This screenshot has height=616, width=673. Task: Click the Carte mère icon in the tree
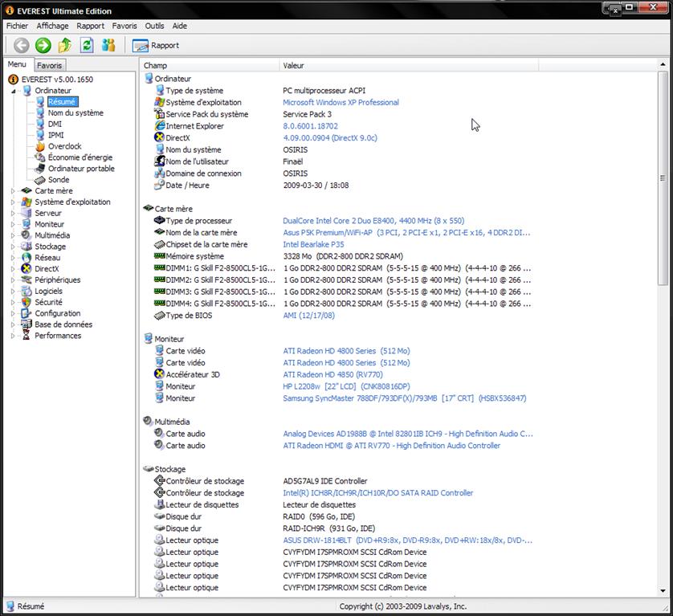click(x=27, y=190)
